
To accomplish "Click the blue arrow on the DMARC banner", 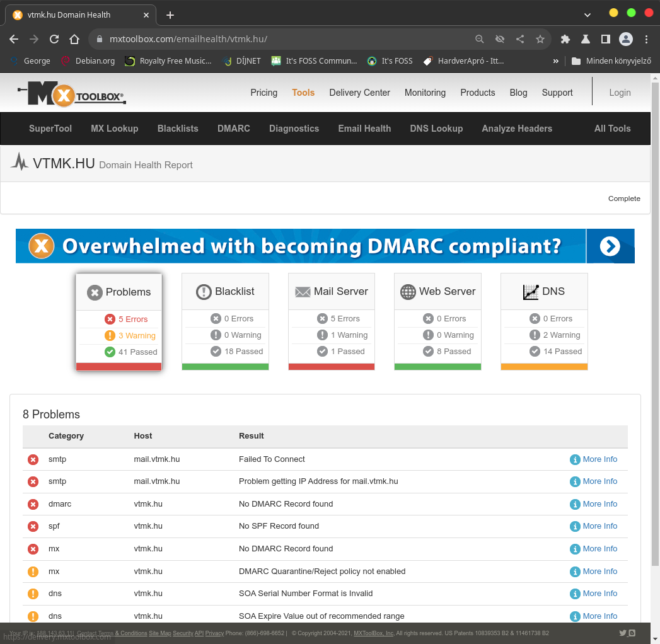I will click(x=610, y=246).
